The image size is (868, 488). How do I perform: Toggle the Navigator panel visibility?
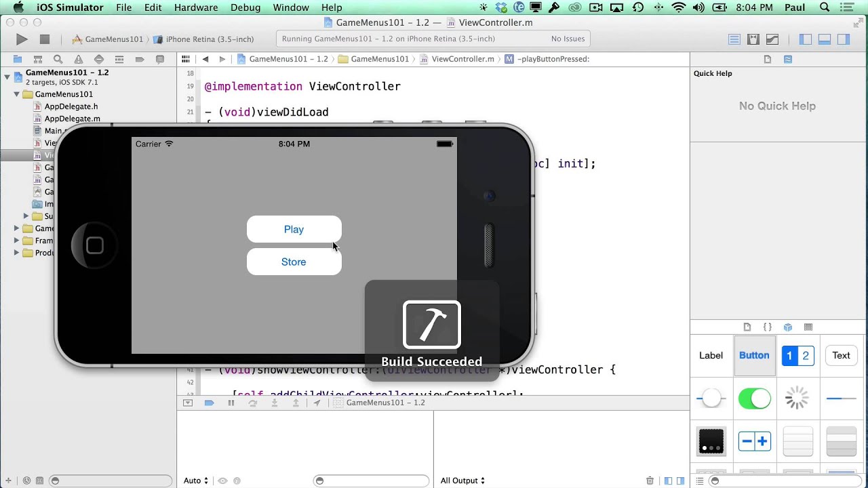coord(806,39)
